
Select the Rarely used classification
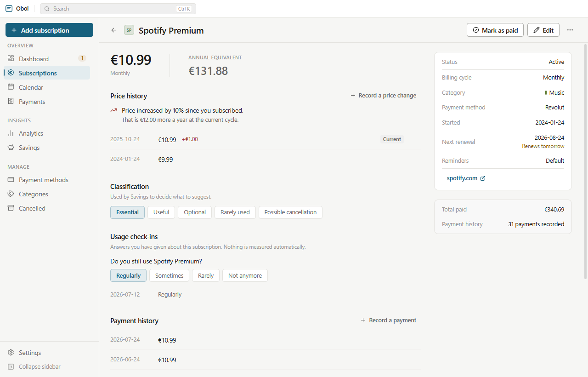[235, 212]
